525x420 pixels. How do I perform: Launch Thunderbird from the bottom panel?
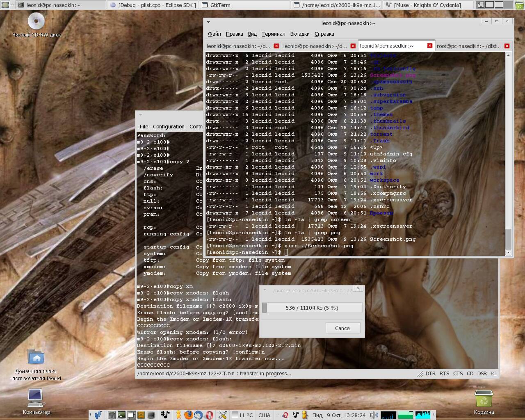pos(198,415)
